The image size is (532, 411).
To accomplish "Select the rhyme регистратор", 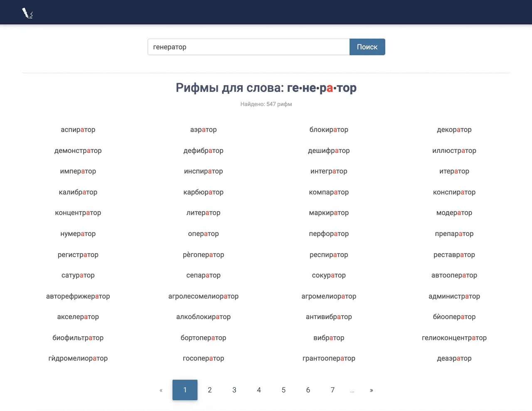I will [x=78, y=255].
